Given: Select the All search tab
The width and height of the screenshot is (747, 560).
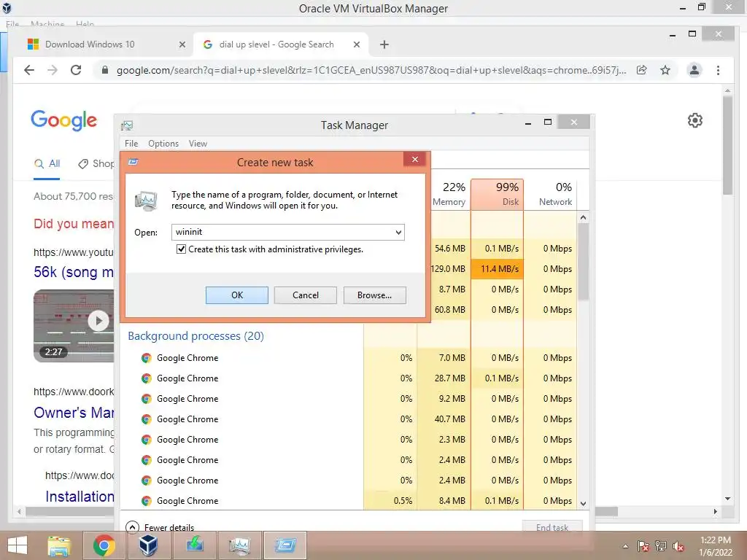Looking at the screenshot, I should click(47, 164).
